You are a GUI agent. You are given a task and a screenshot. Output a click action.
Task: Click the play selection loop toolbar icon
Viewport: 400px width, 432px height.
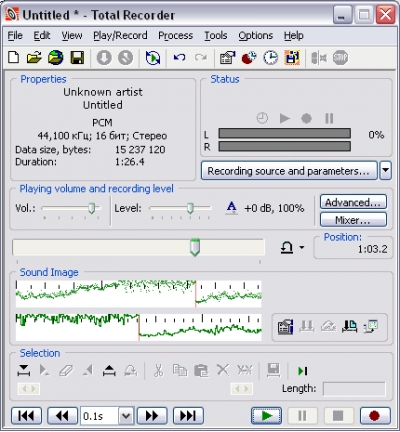tap(153, 58)
